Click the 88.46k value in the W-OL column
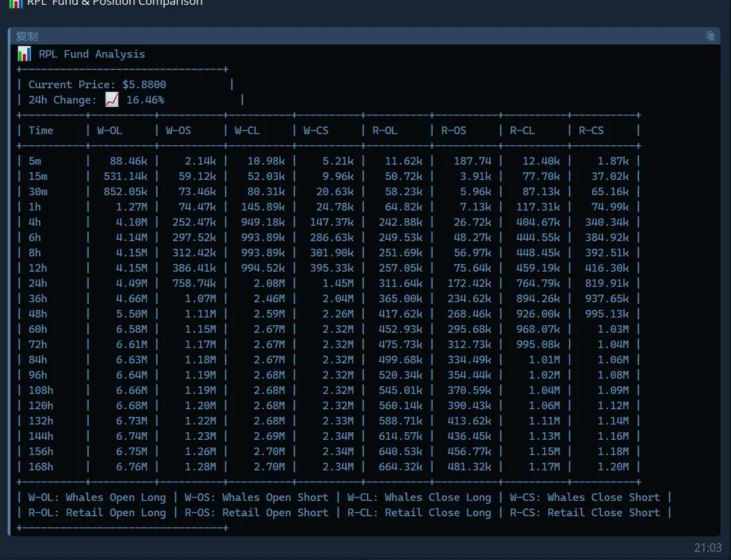Screen dimensions: 731x560 [129, 161]
